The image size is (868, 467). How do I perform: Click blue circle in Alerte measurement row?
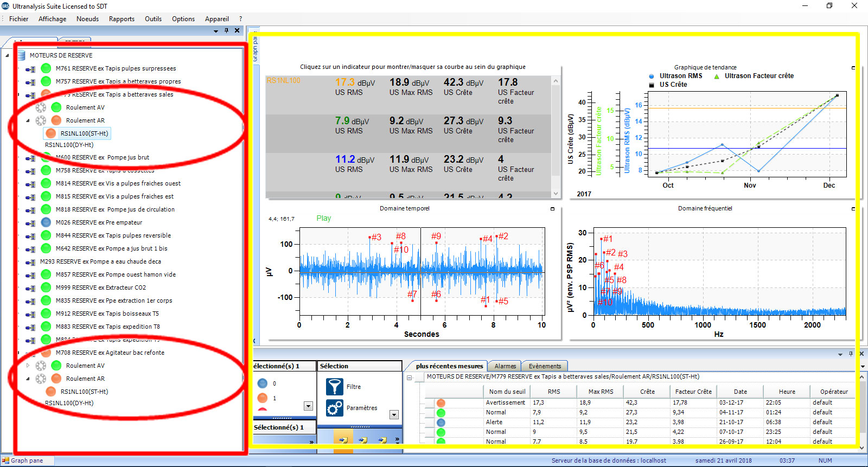click(441, 423)
